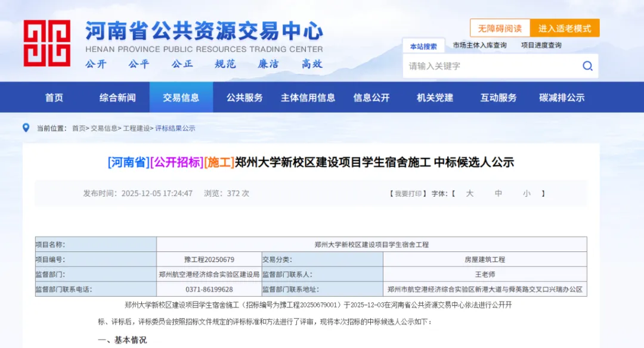Click the [公开招标] title tag

(177, 163)
